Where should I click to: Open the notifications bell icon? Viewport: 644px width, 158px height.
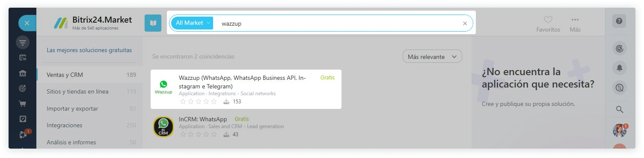tap(619, 68)
